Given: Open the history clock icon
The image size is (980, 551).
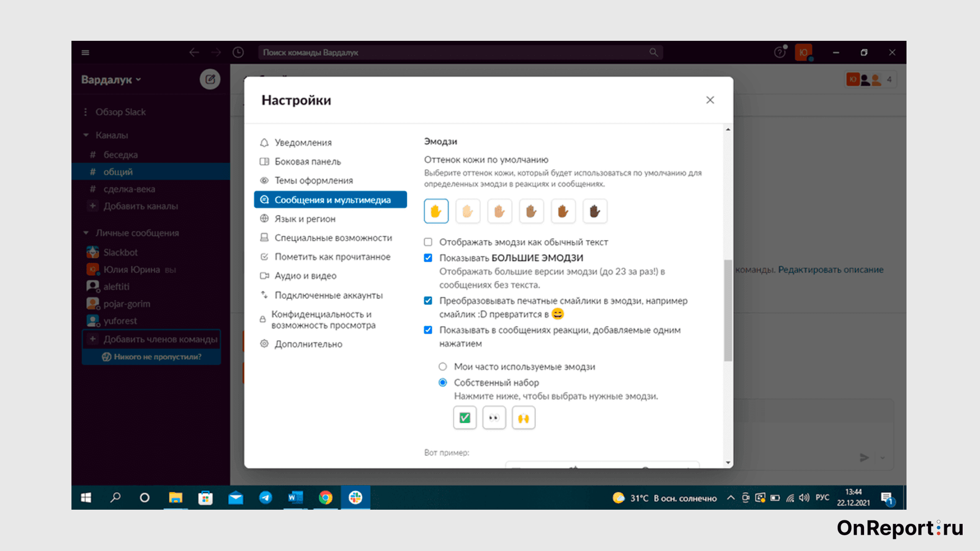Looking at the screenshot, I should point(238,53).
